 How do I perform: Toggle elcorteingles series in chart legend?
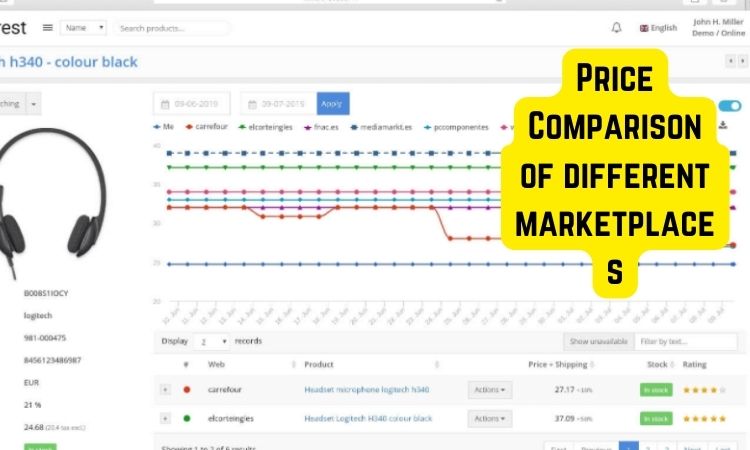pyautogui.click(x=265, y=127)
